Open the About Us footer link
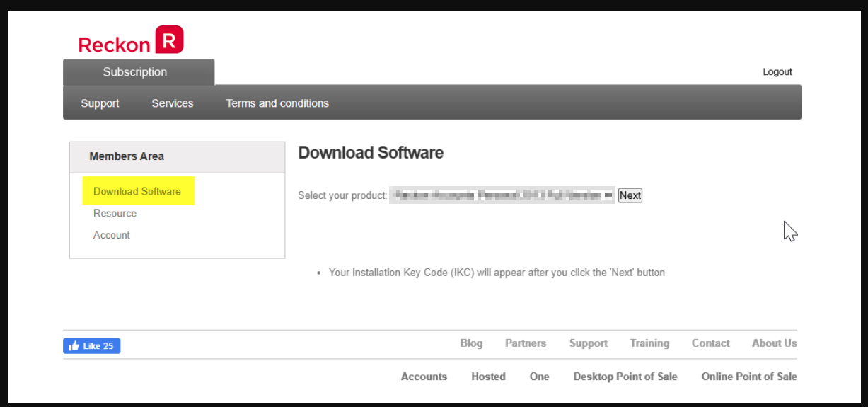Image resolution: width=868 pixels, height=407 pixels. 774,343
